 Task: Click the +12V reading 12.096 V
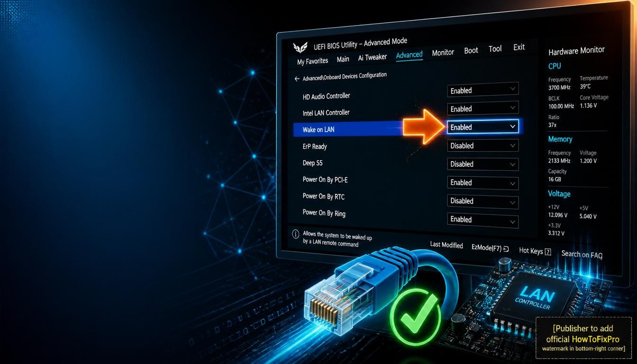point(558,215)
